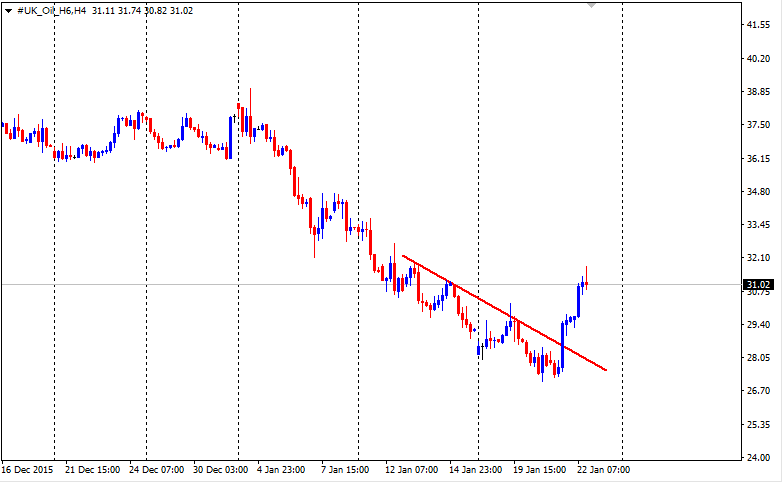Click the 28.05 price axis label
This screenshot has width=783, height=483.
click(758, 358)
